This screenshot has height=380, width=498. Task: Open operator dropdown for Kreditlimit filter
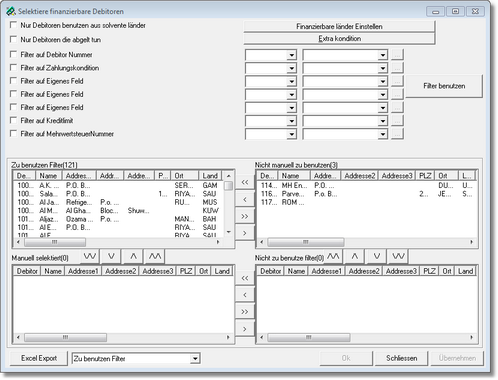292,121
